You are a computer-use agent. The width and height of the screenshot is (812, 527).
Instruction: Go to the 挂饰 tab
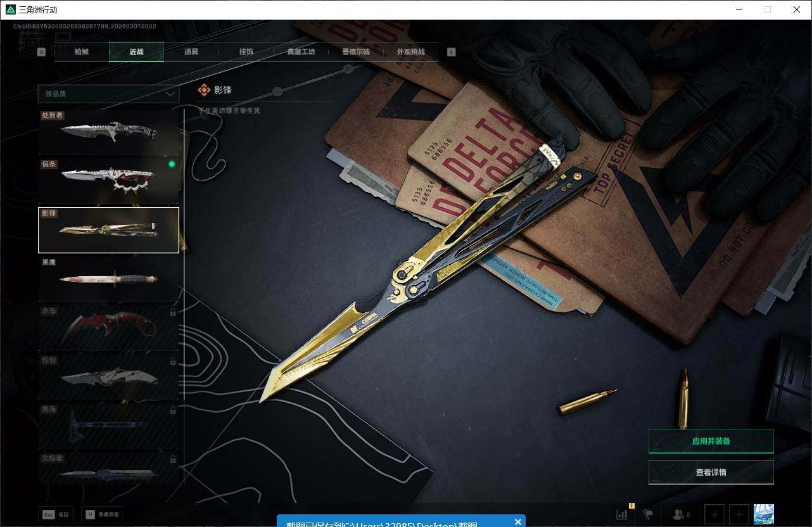coord(246,52)
